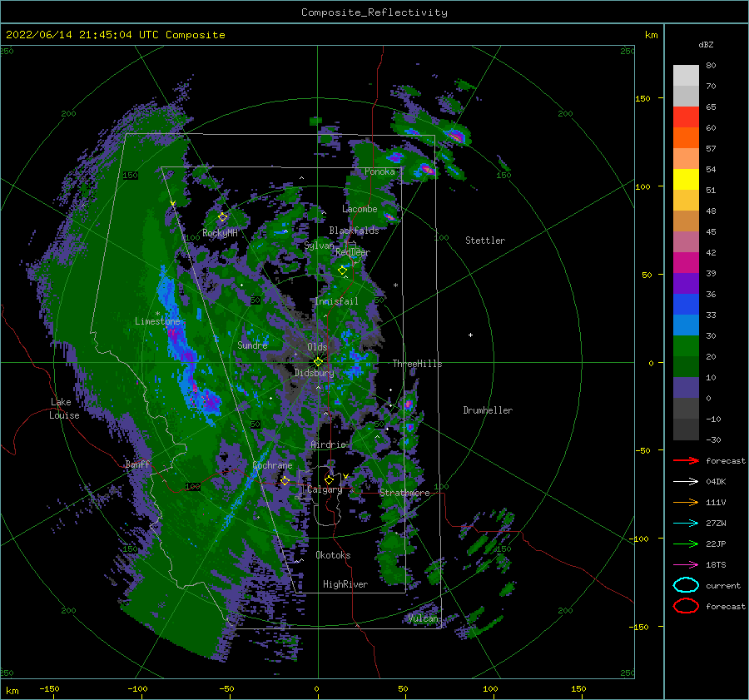The image size is (749, 700).
Task: Click the yellow diamond marker below Cochrane
Action: coord(285,480)
